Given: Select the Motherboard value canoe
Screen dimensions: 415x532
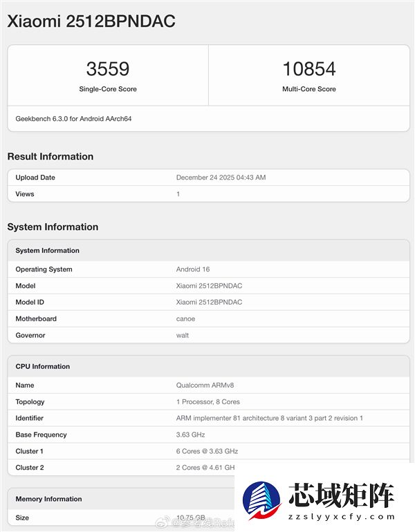Looking at the screenshot, I should (185, 319).
